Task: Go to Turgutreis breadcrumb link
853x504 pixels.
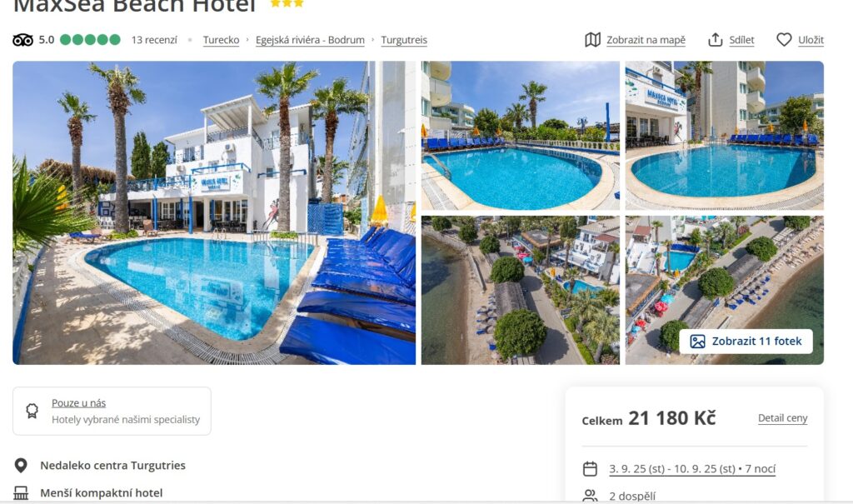Action: click(x=404, y=40)
